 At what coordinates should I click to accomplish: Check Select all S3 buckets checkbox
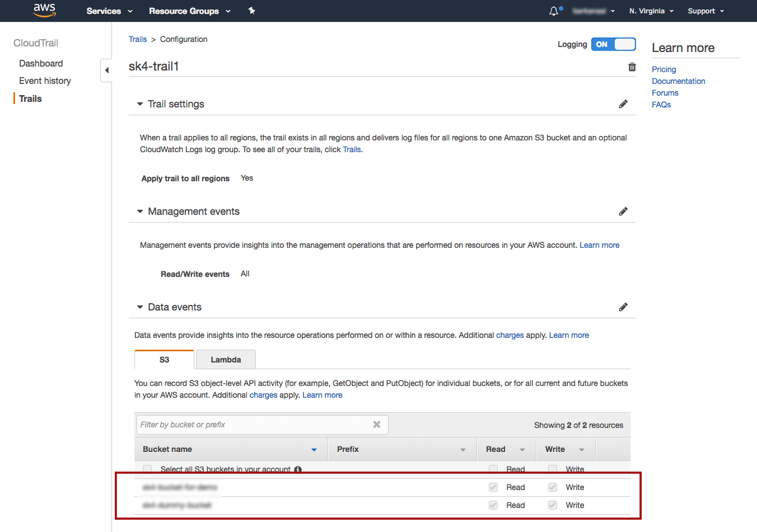[x=147, y=469]
